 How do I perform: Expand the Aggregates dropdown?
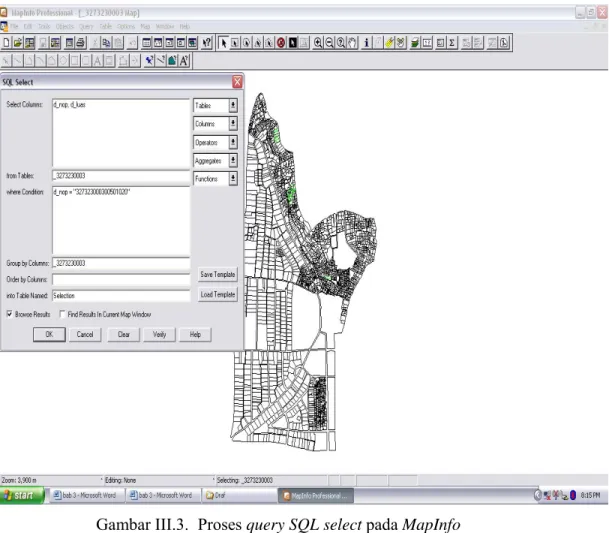point(233,160)
